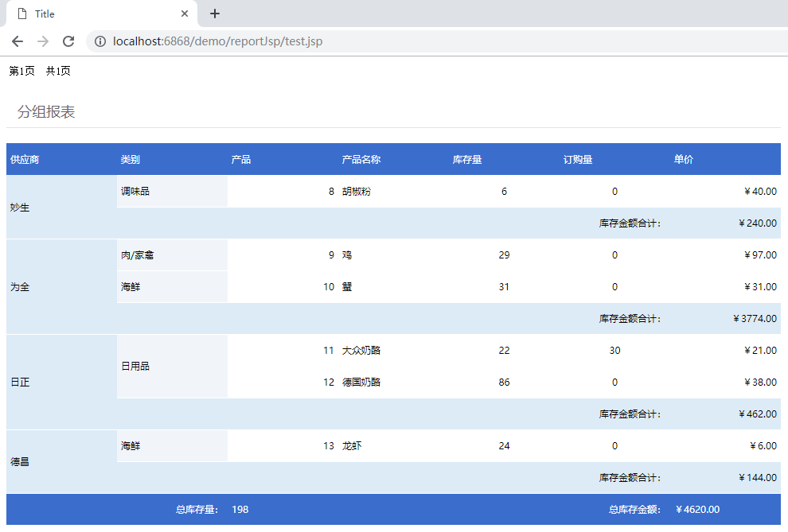
Task: Click product number 8
Action: point(331,191)
